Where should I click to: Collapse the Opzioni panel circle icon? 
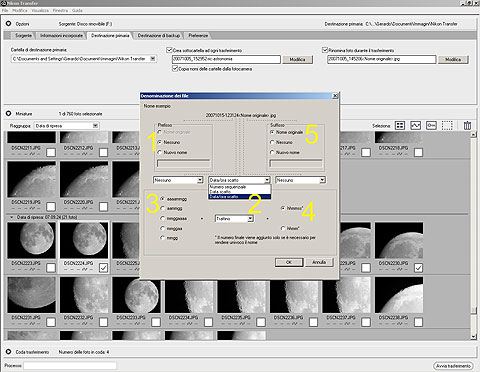click(x=9, y=24)
